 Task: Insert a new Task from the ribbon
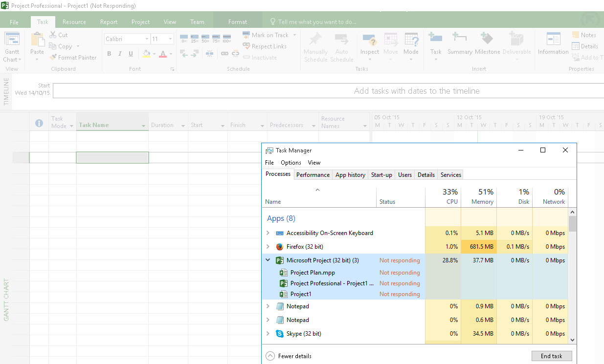click(x=435, y=47)
